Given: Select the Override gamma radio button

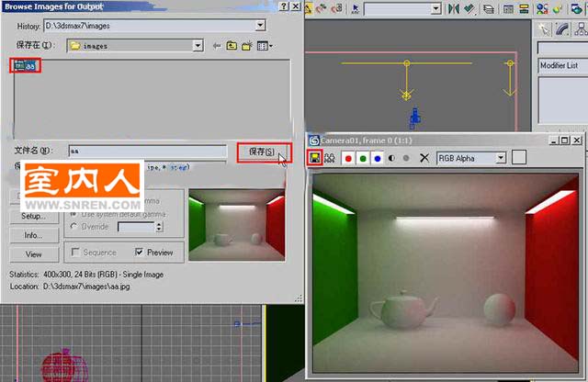Looking at the screenshot, I should pos(73,227).
